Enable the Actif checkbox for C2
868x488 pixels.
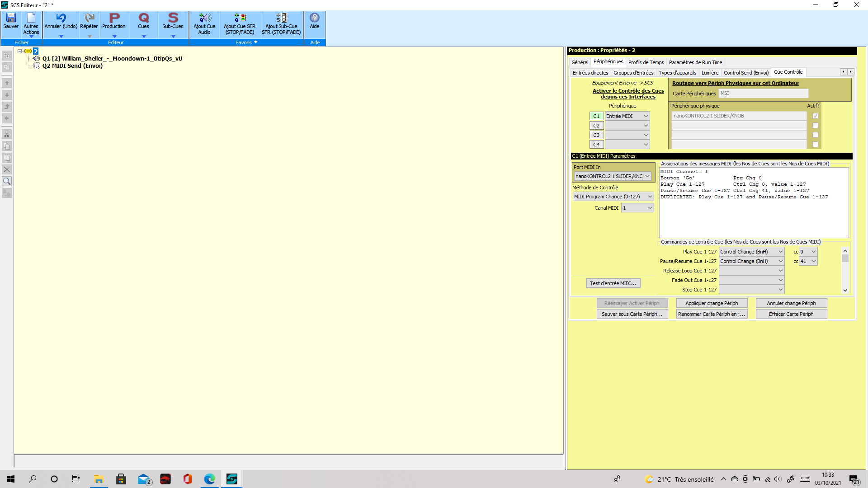click(815, 126)
